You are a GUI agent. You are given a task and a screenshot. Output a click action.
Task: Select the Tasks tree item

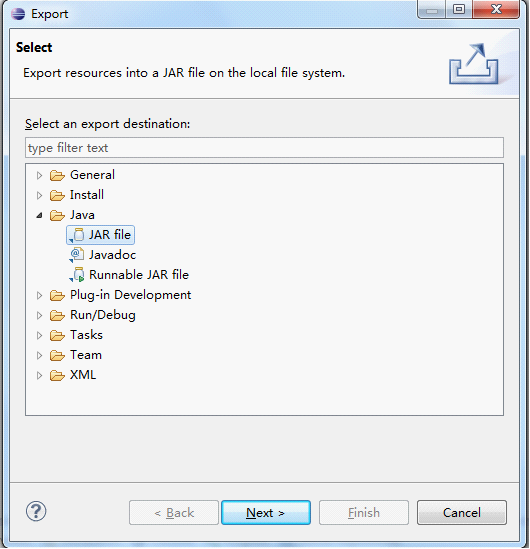(86, 335)
